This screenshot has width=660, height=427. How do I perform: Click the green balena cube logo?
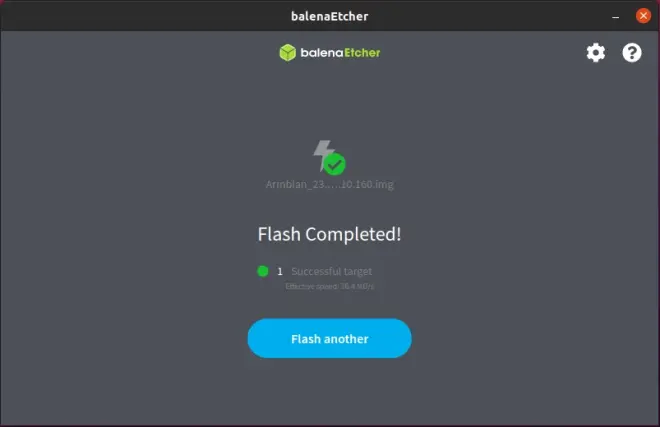[x=288, y=53]
